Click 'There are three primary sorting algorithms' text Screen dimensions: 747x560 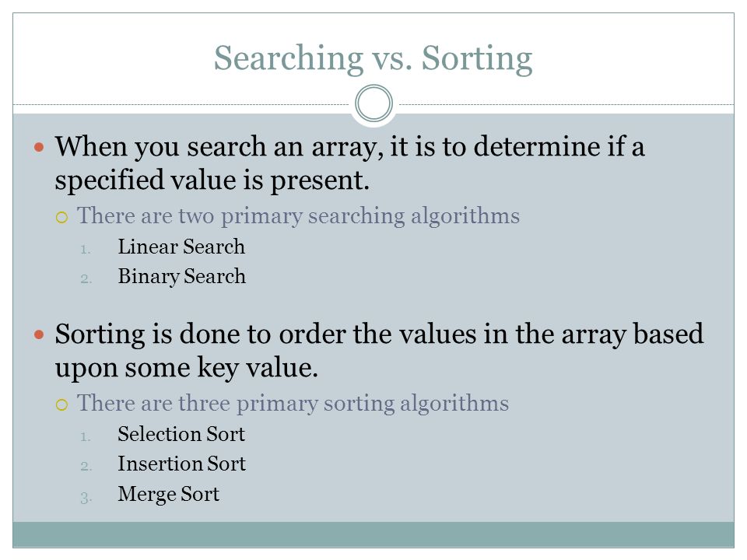tap(293, 404)
